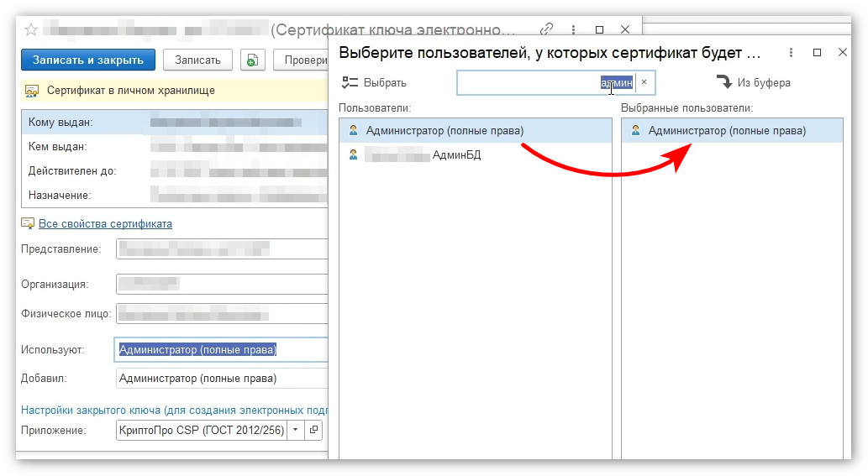Expand the Приложение dropdown list
The image size is (868, 476).
(296, 430)
